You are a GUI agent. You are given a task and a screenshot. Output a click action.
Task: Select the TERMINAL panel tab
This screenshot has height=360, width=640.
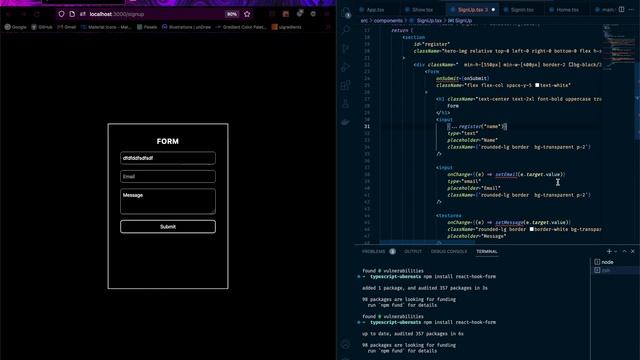[x=487, y=251]
